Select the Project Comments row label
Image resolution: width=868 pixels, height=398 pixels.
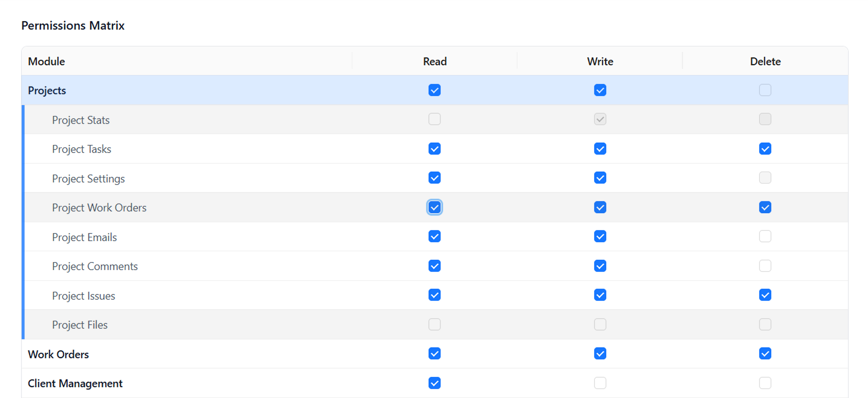[95, 266]
